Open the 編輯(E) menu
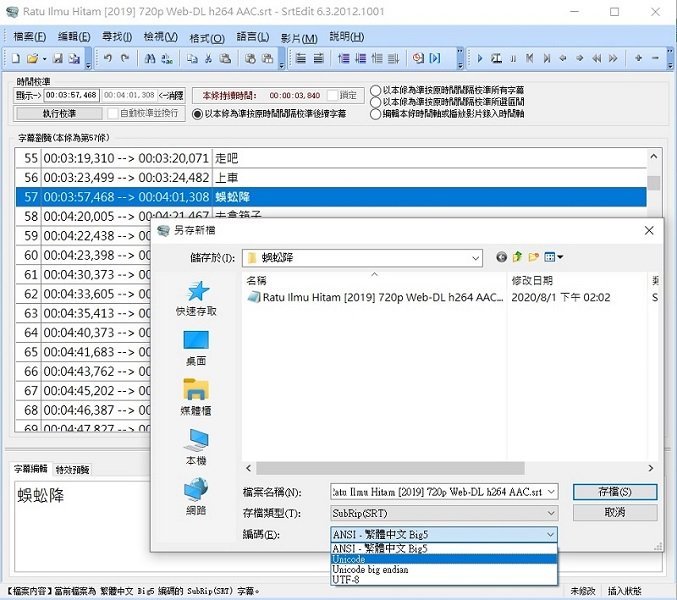 point(74,37)
